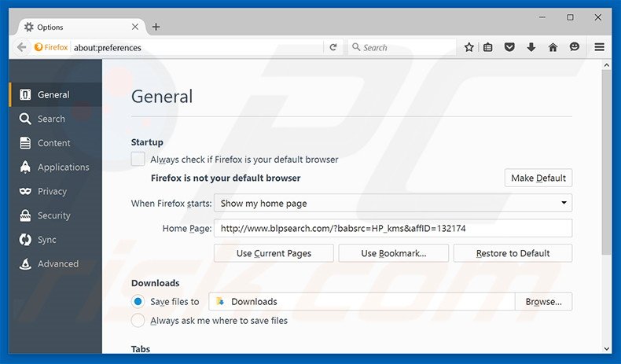Select Save files to radio button
Viewport: 621px width, 364px height.
pos(138,302)
